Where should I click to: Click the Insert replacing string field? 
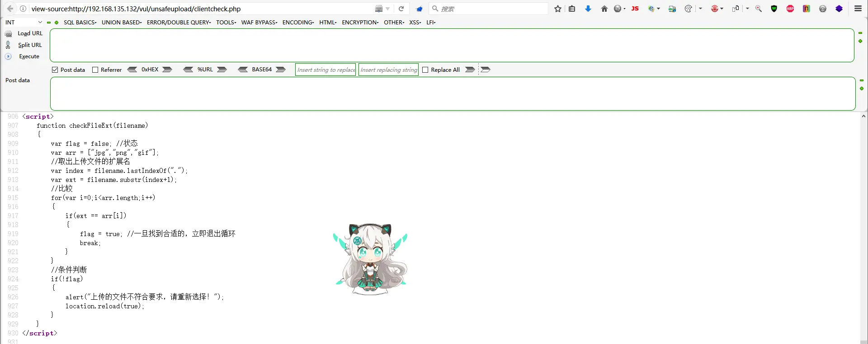(x=388, y=70)
